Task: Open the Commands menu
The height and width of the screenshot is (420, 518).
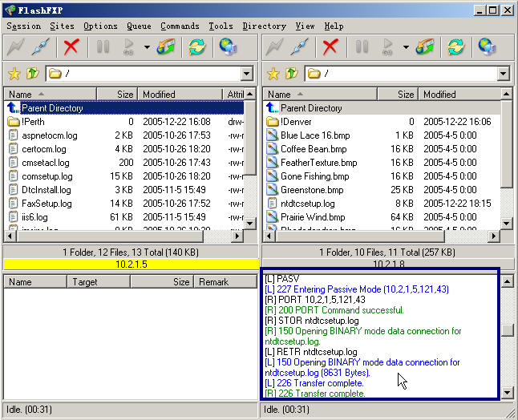Action: pyautogui.click(x=180, y=26)
